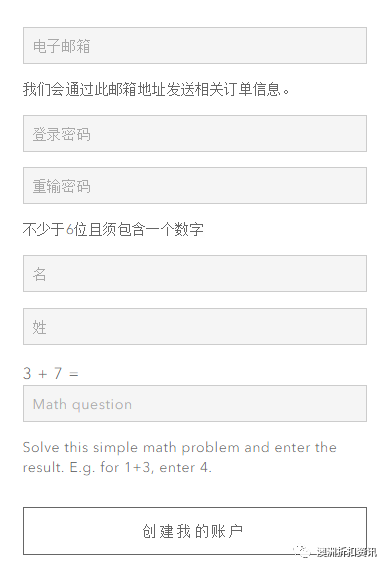Click the equals sign after 3 + 7

pos(74,374)
